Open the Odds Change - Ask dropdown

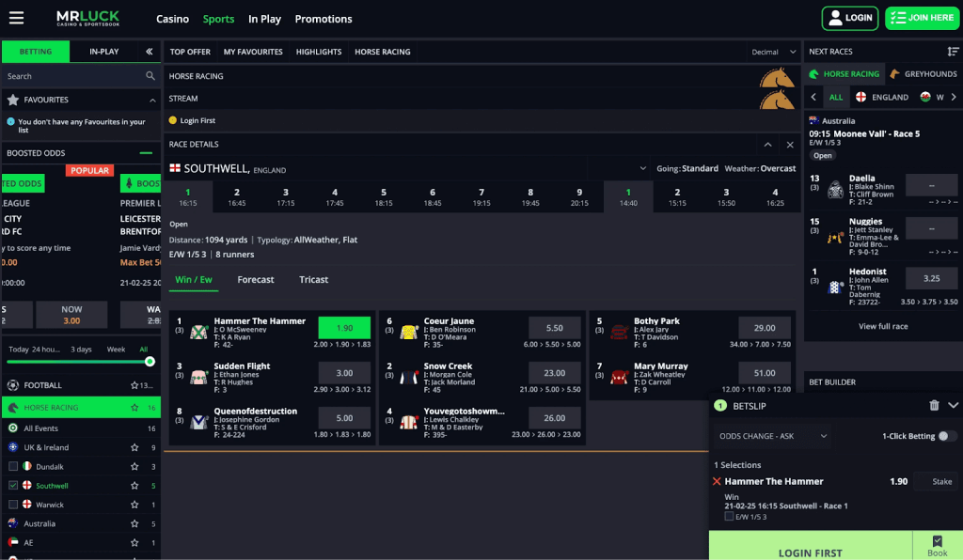[773, 436]
